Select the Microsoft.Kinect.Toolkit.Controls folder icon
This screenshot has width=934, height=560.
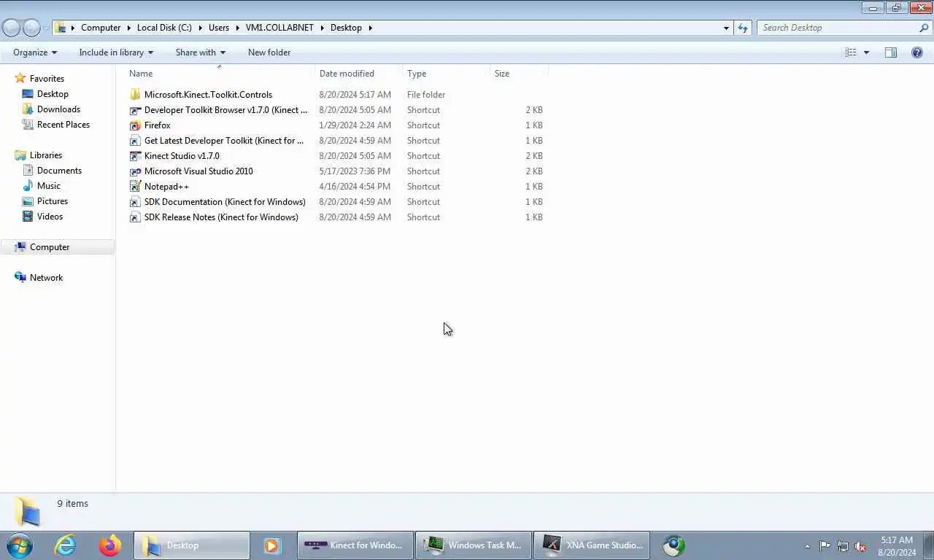135,95
